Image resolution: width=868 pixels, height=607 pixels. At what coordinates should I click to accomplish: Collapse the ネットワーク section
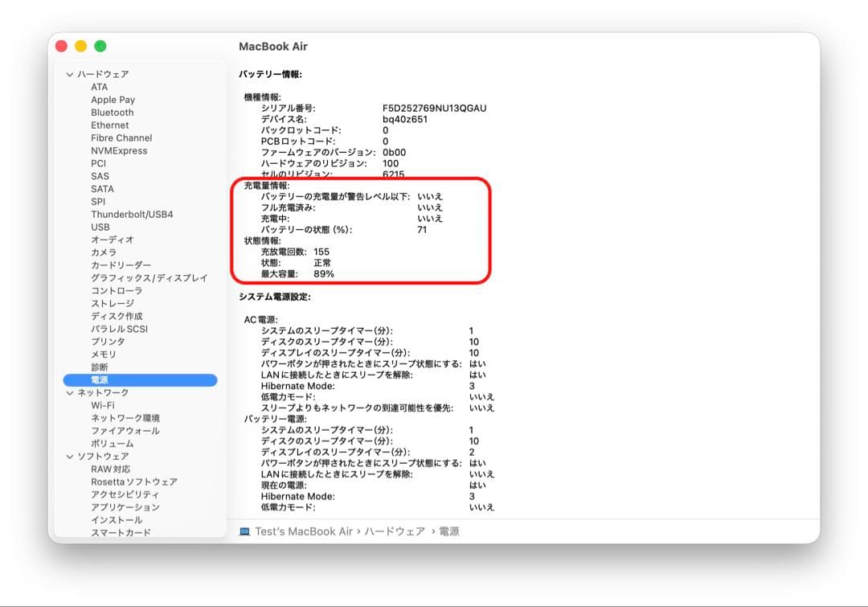tap(72, 392)
